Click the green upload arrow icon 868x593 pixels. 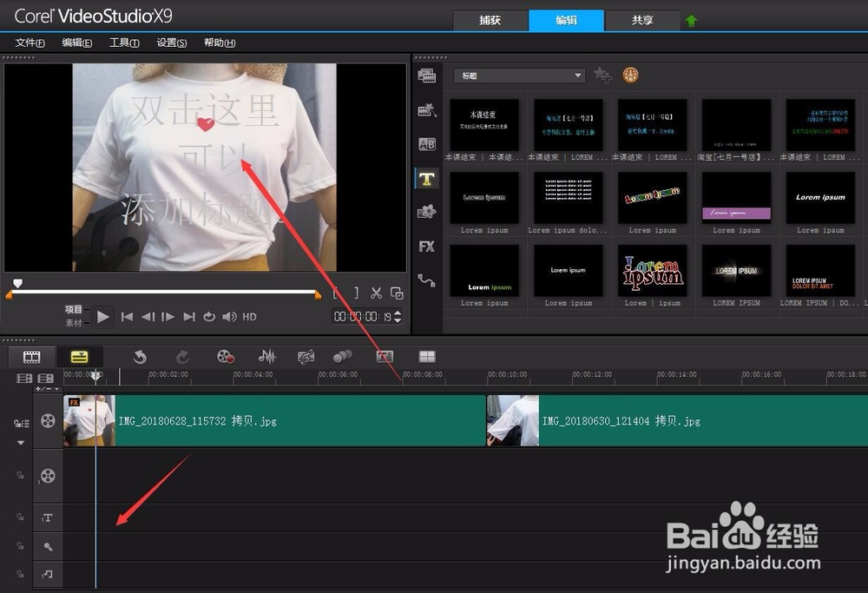pos(692,21)
